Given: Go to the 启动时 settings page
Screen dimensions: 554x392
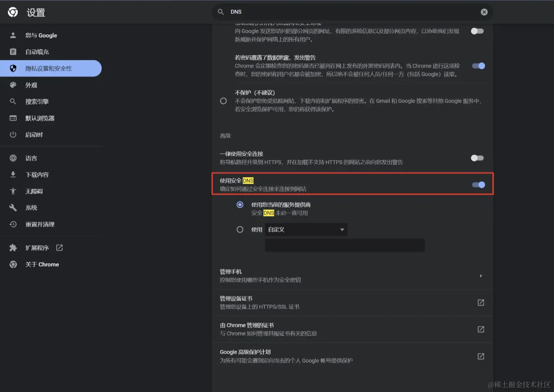Looking at the screenshot, I should click(x=51, y=134).
